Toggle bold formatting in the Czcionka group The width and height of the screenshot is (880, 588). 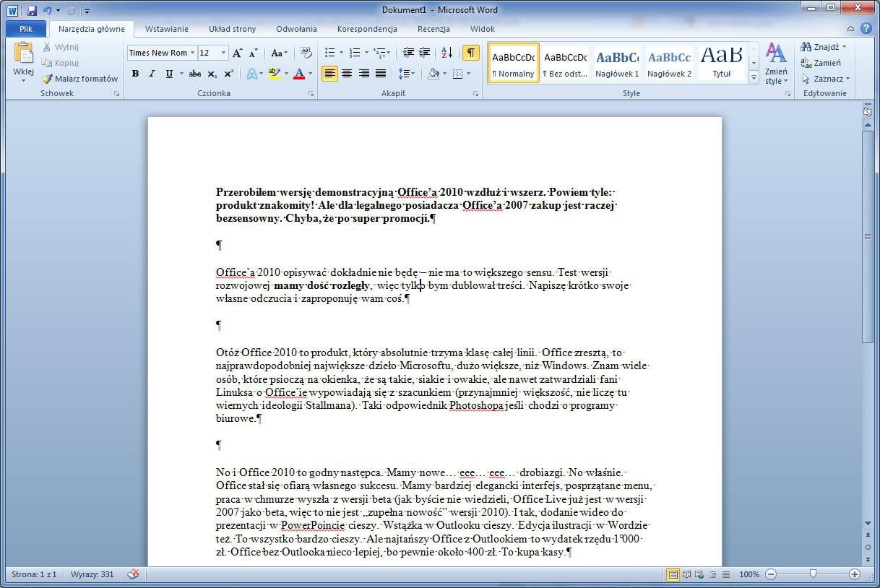click(135, 73)
